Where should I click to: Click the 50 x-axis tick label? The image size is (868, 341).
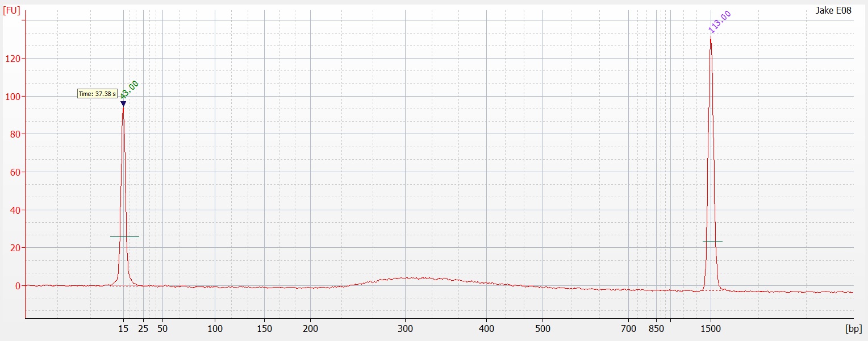click(162, 328)
